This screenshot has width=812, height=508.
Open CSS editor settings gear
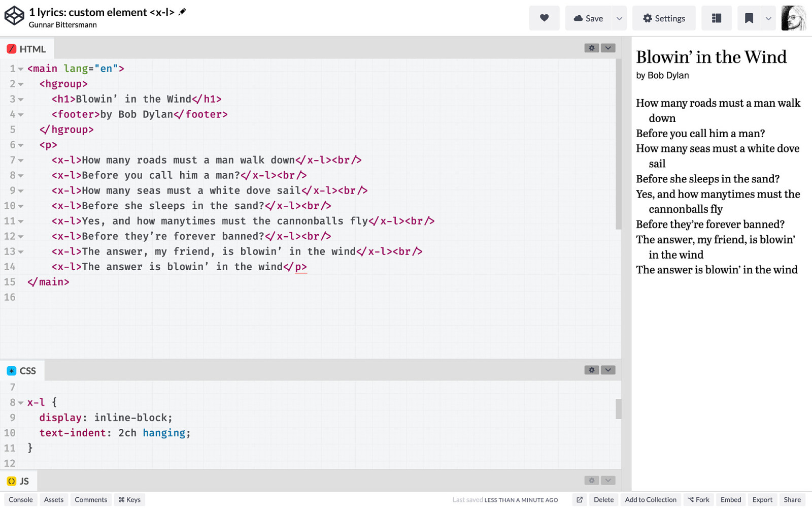click(x=592, y=370)
